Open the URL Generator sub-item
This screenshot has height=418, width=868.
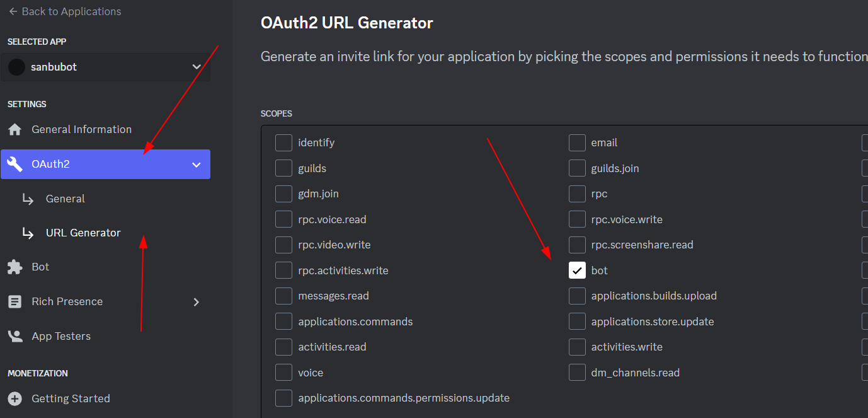(83, 233)
